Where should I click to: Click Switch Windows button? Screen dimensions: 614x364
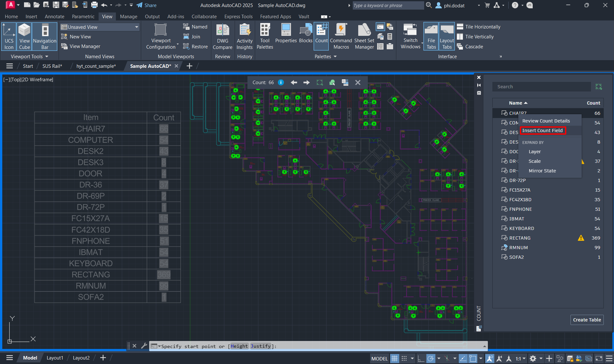410,36
